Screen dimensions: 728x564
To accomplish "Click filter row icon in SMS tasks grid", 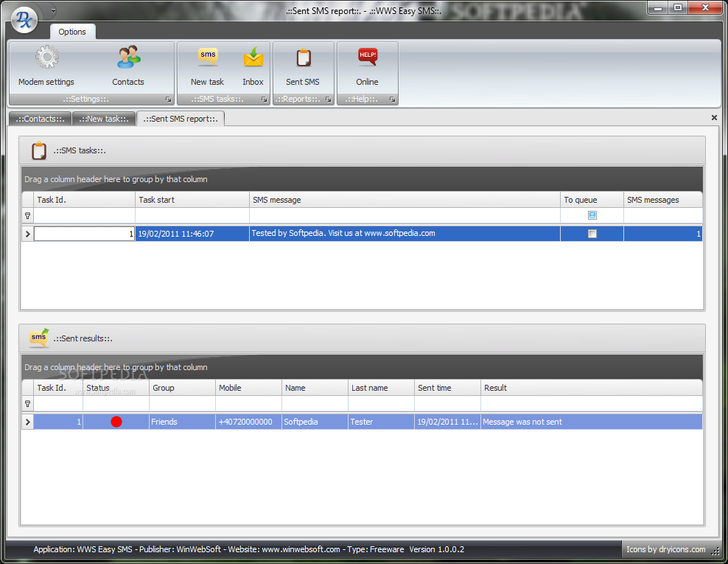I will coord(27,215).
